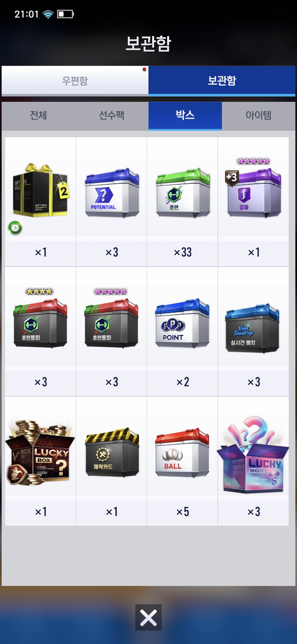
Task: Tap the green clock timer icon
Action: pyautogui.click(x=15, y=228)
